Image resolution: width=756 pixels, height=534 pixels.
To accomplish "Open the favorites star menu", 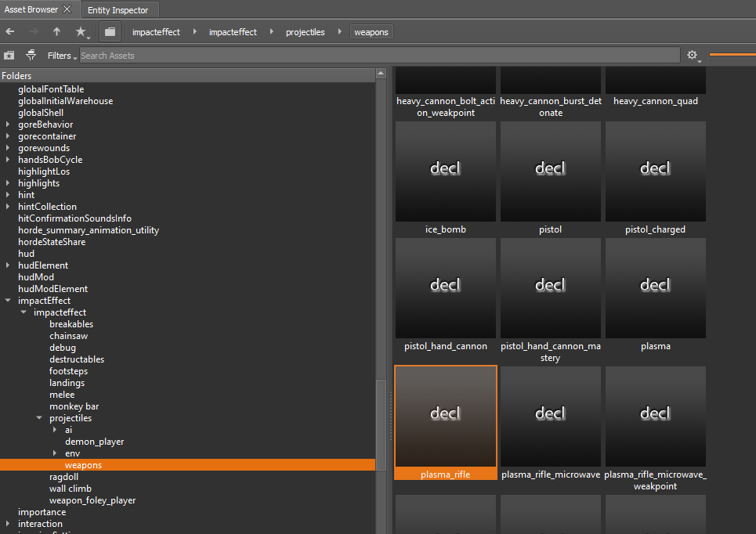I will [x=81, y=32].
